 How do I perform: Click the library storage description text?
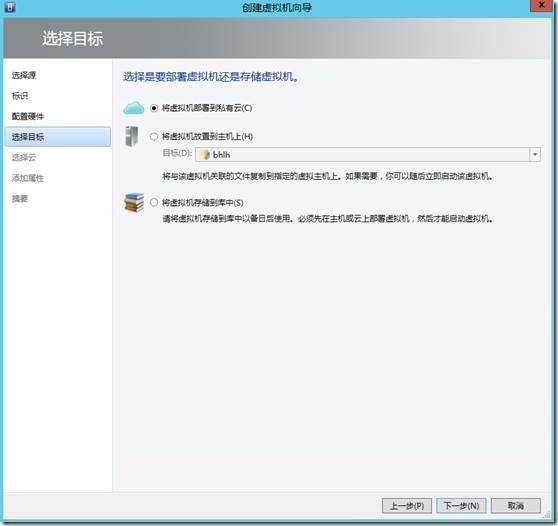(328, 219)
